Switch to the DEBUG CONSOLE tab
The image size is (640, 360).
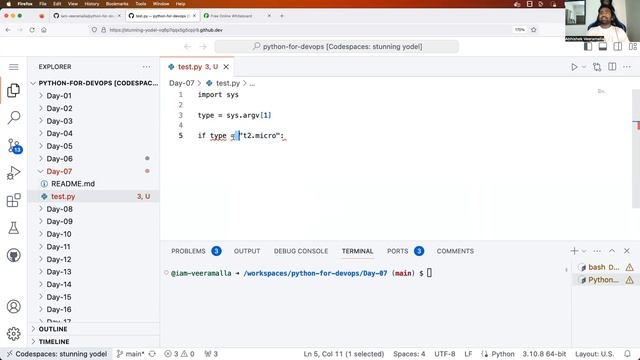(x=301, y=251)
